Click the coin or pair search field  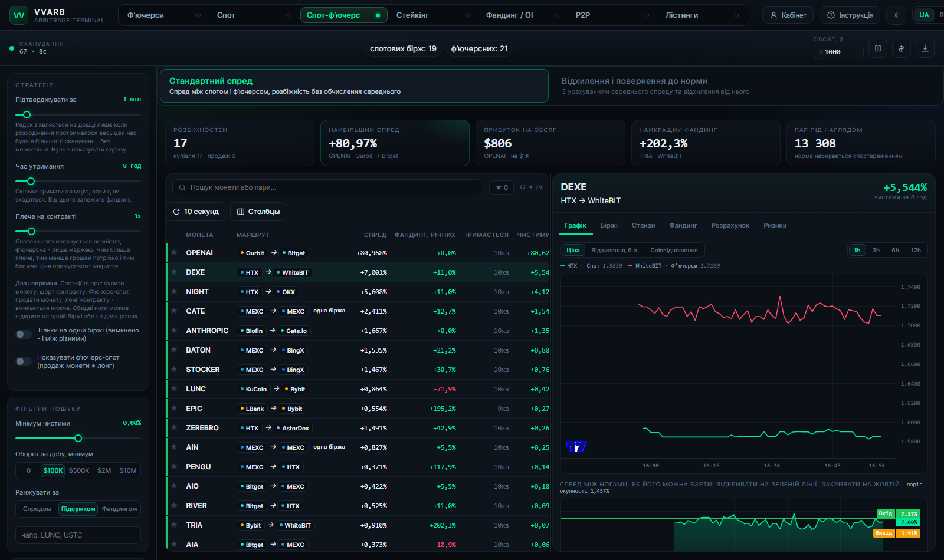coord(327,187)
